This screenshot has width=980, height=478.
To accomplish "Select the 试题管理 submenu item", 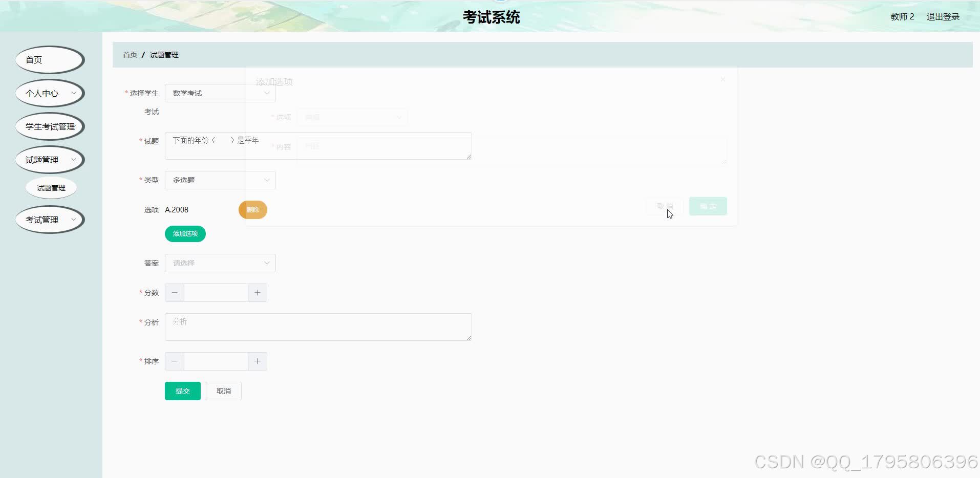I will pos(51,188).
